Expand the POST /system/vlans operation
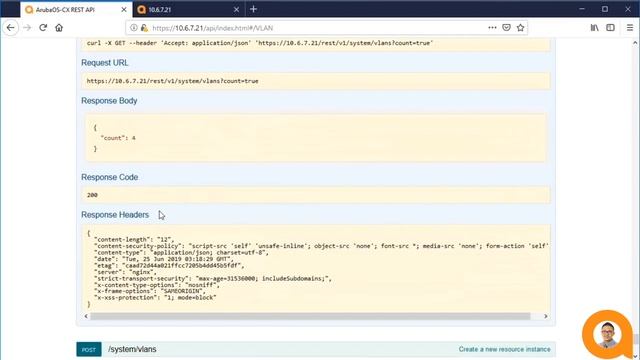The image size is (640, 360). point(316,349)
